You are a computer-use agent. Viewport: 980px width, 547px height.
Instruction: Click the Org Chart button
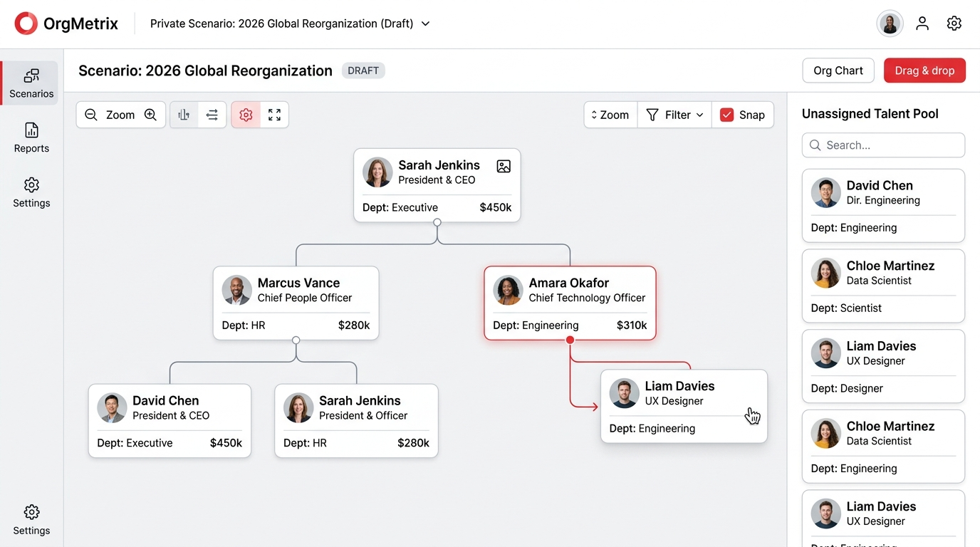[838, 71]
